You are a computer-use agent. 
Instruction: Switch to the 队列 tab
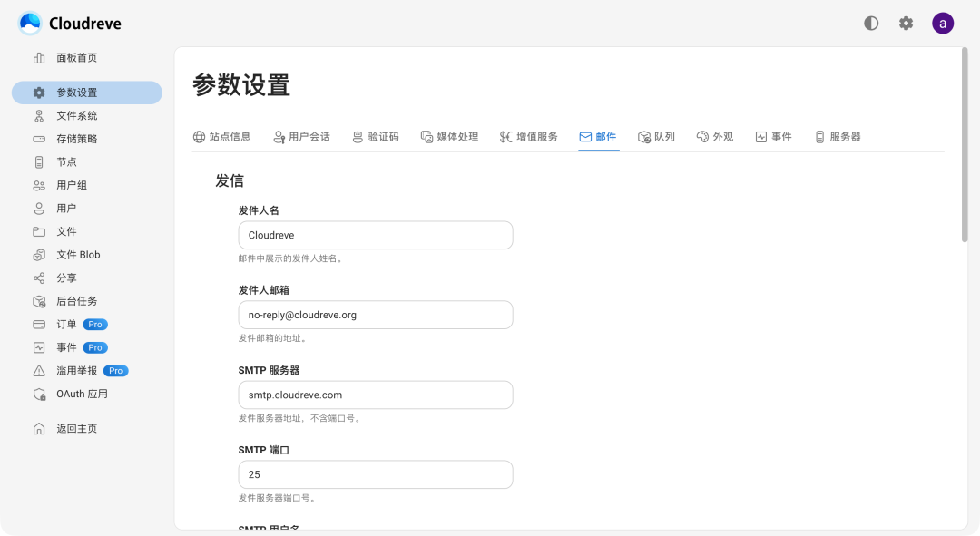coord(656,136)
